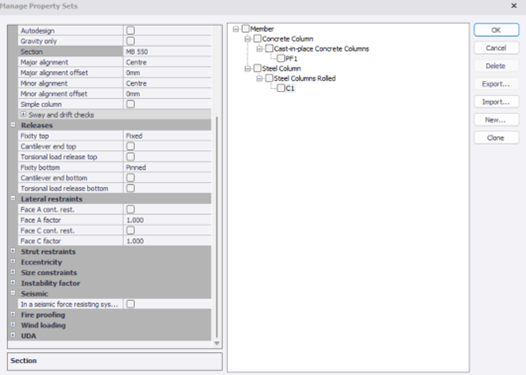Collapse the Releases section
526x375 pixels.
click(x=13, y=125)
